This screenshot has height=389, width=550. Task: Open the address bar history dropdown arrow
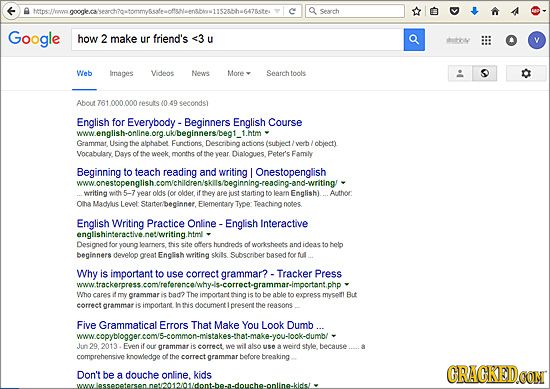click(277, 11)
